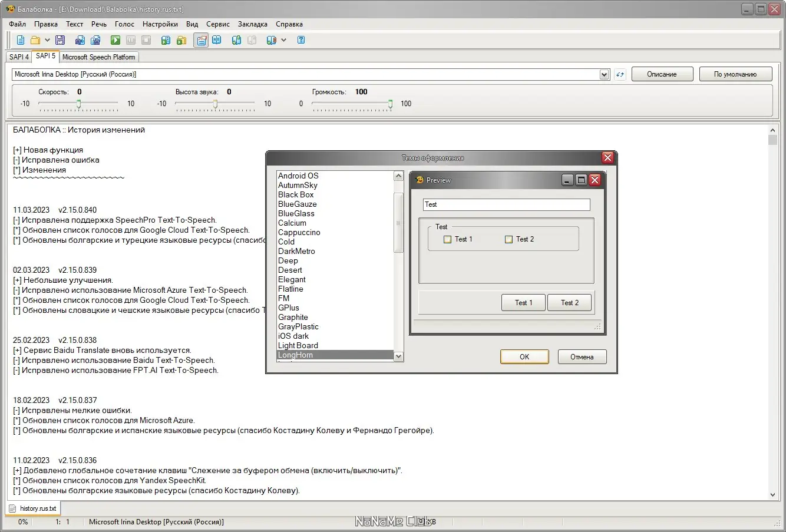Click the main text area scroll down arrow
The image size is (786, 532).
[x=773, y=495]
